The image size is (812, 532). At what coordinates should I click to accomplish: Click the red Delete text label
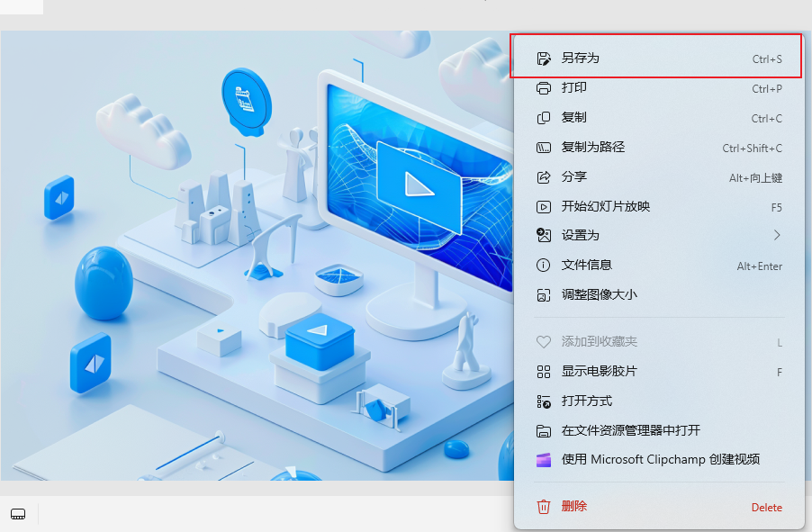tap(766, 507)
